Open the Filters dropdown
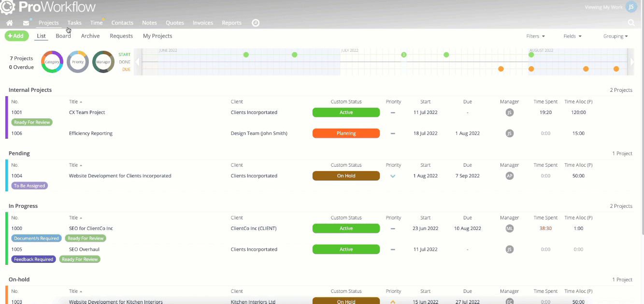The height and width of the screenshot is (304, 644). (535, 36)
